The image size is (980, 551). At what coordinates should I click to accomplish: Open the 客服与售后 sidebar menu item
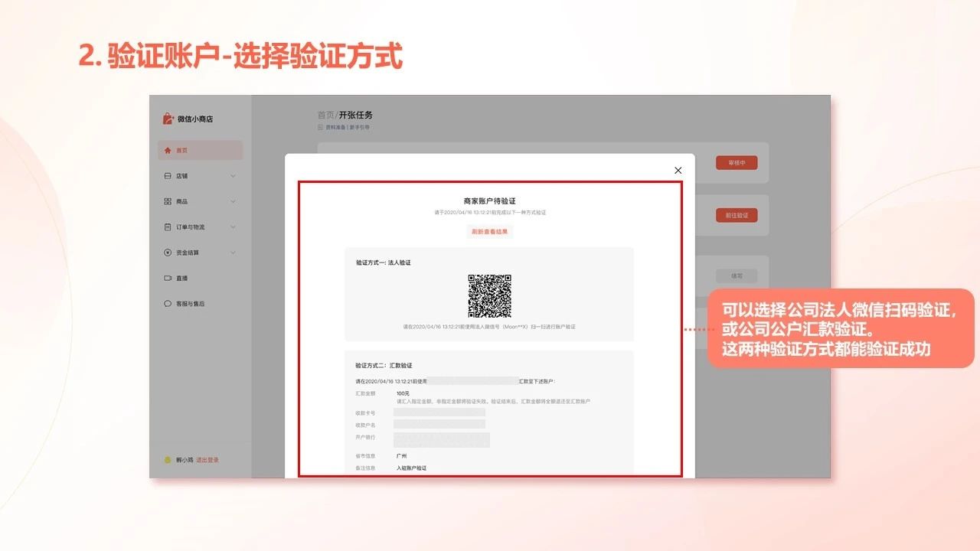coord(201,304)
